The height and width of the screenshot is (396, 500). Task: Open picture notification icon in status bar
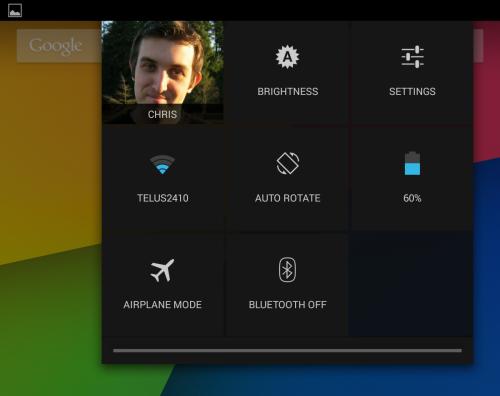coord(15,10)
